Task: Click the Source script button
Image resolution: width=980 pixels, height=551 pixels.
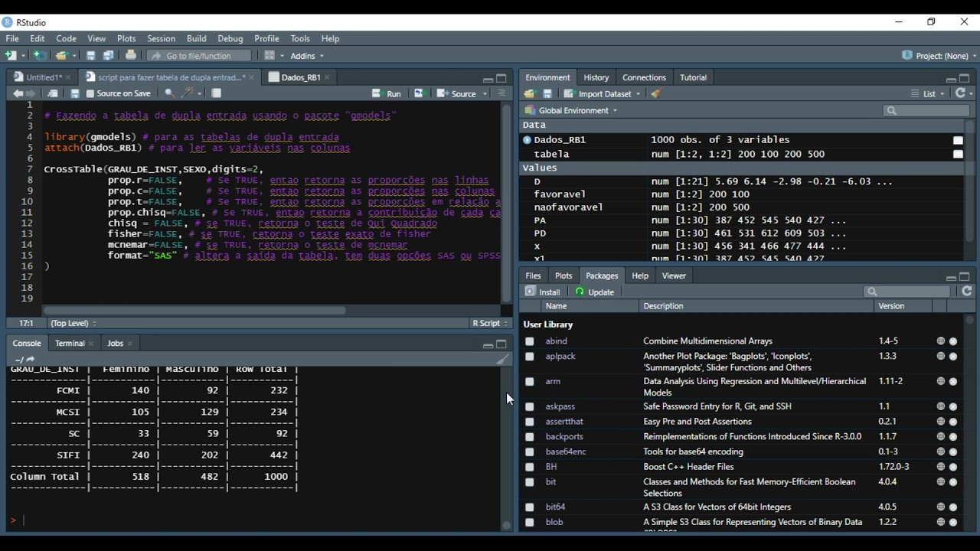Action: pos(457,93)
